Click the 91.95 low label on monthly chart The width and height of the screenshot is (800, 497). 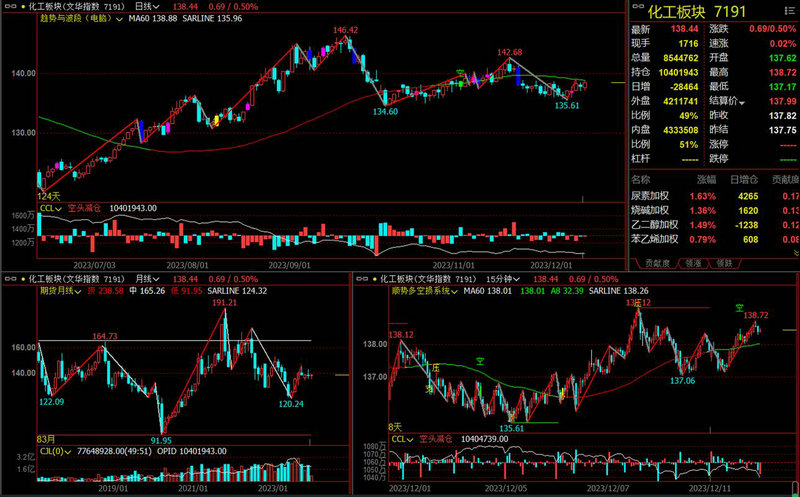161,440
